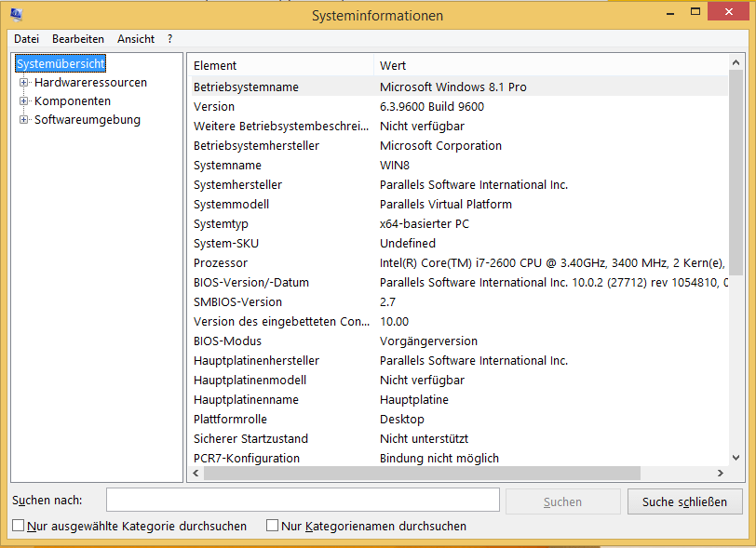Click the Suchen button
The width and height of the screenshot is (756, 548).
click(x=562, y=501)
